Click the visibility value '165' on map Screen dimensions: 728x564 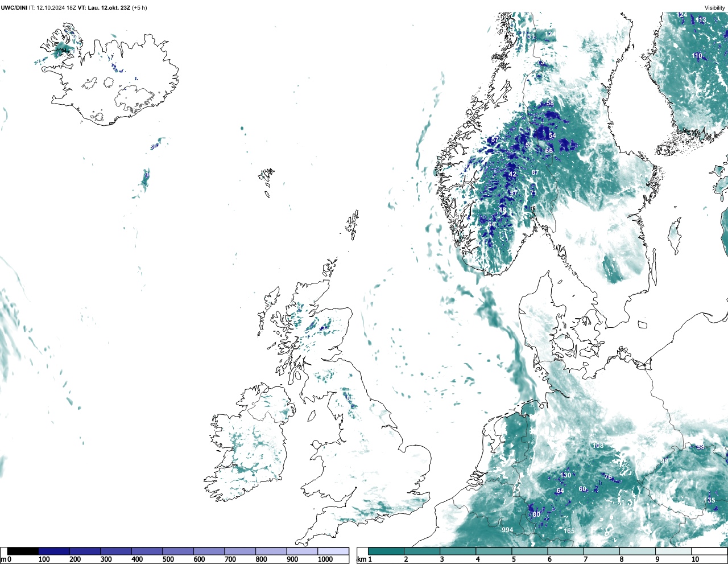[x=569, y=531]
